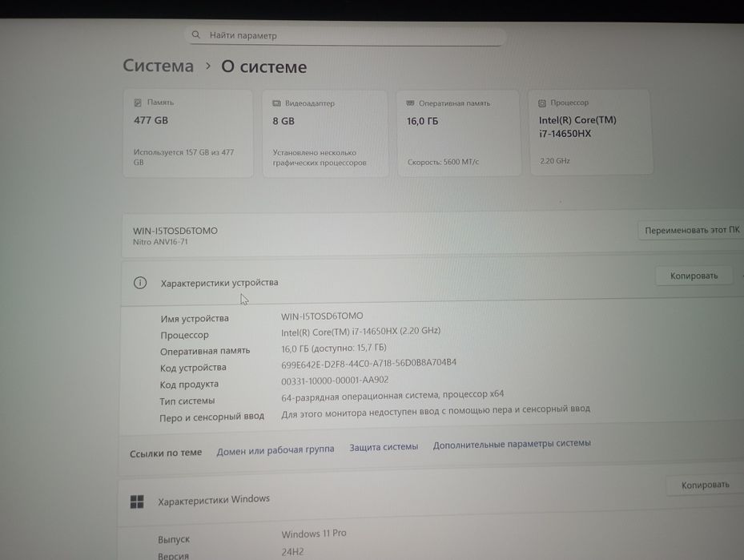Click 'Используется 157 GB из 477 GB' text

point(183,157)
